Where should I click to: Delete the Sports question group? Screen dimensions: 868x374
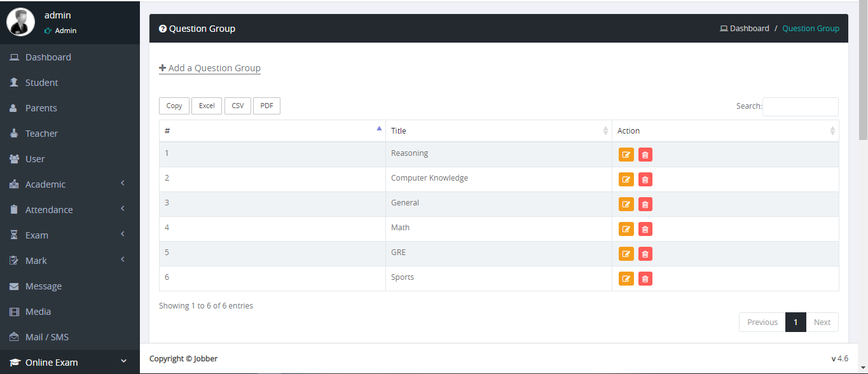(x=645, y=279)
